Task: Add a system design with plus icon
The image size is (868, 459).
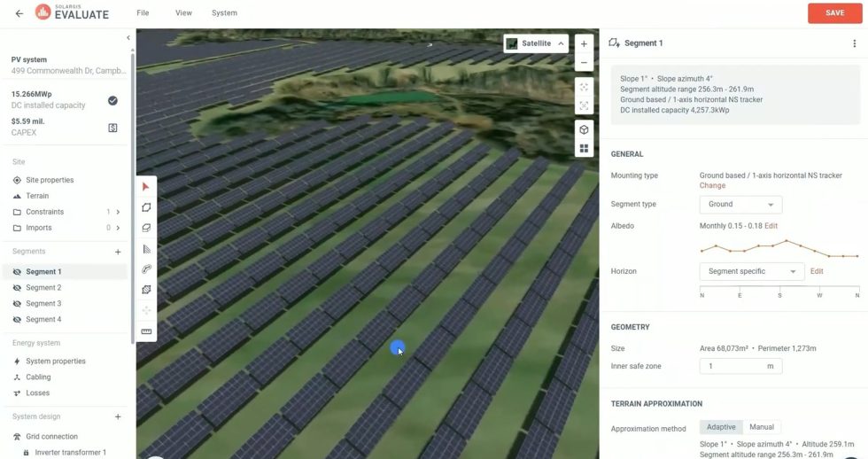Action: 118,417
